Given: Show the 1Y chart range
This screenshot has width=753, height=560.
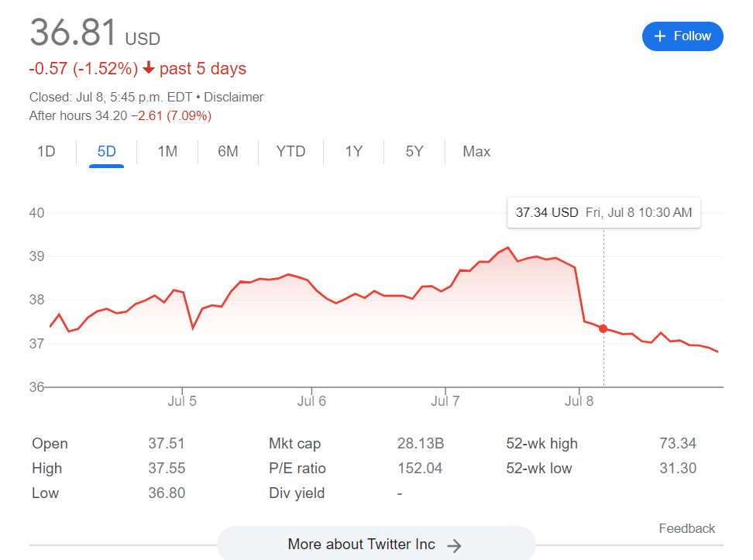Looking at the screenshot, I should [x=354, y=152].
